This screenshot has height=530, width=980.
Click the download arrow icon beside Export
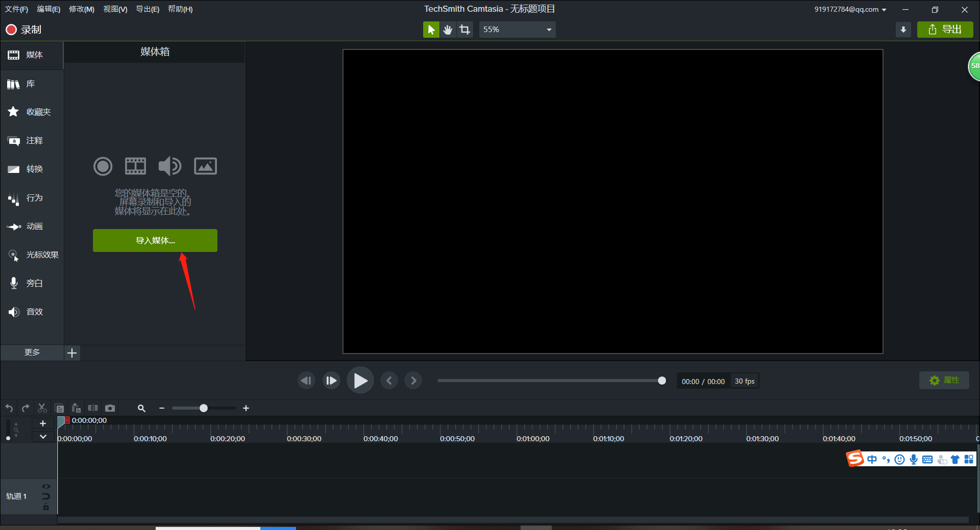(x=903, y=30)
